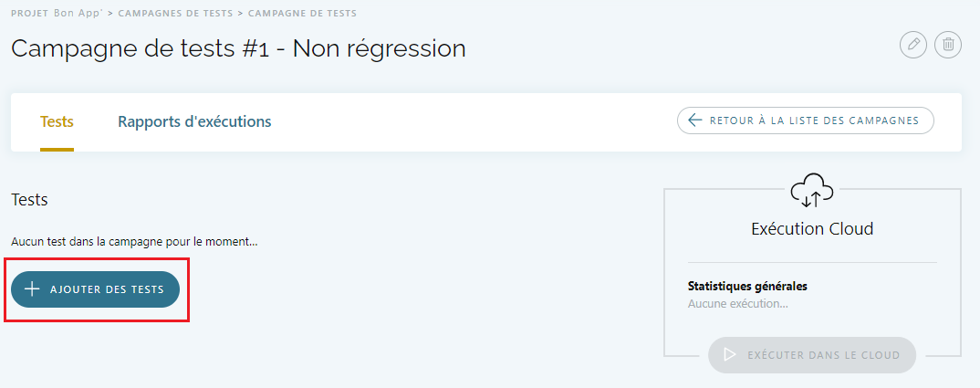This screenshot has height=388, width=980.
Task: Click the back arrow icon beside Retour
Action: [695, 121]
